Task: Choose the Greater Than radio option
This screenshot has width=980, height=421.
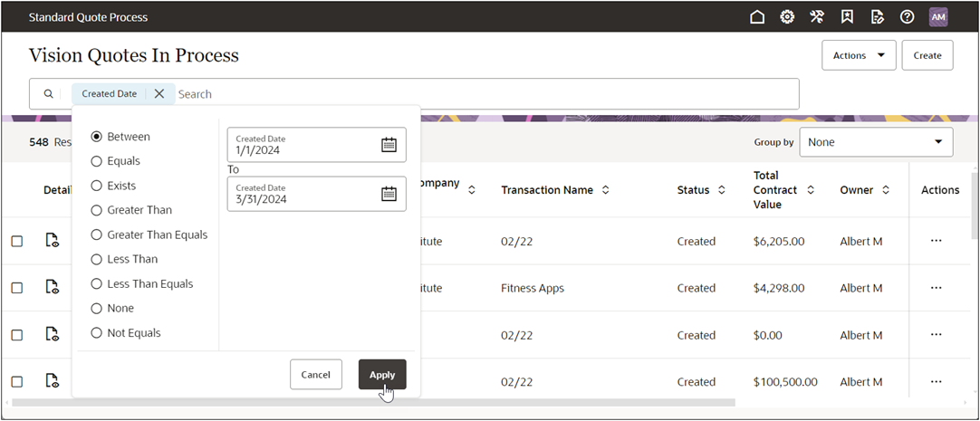Action: (x=97, y=210)
